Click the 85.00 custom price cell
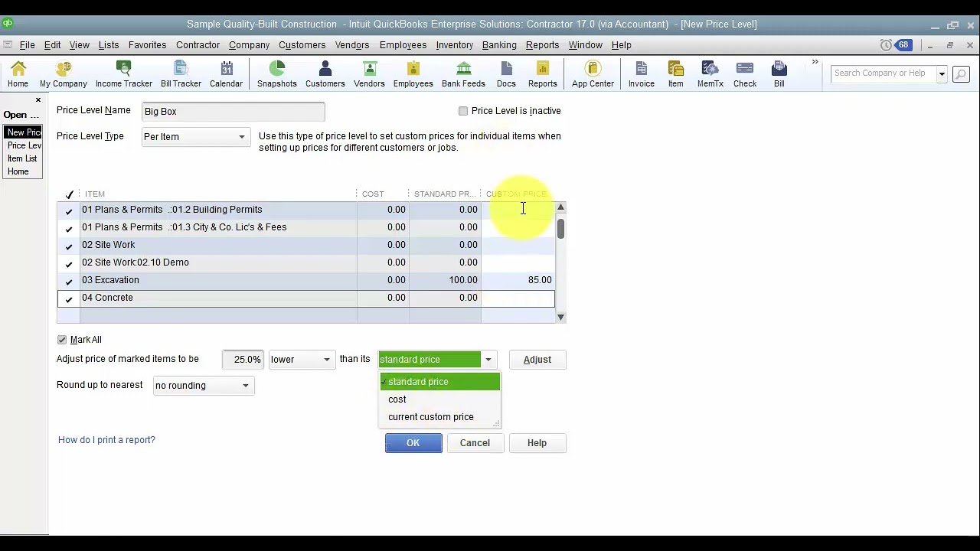The image size is (980, 551). point(518,280)
